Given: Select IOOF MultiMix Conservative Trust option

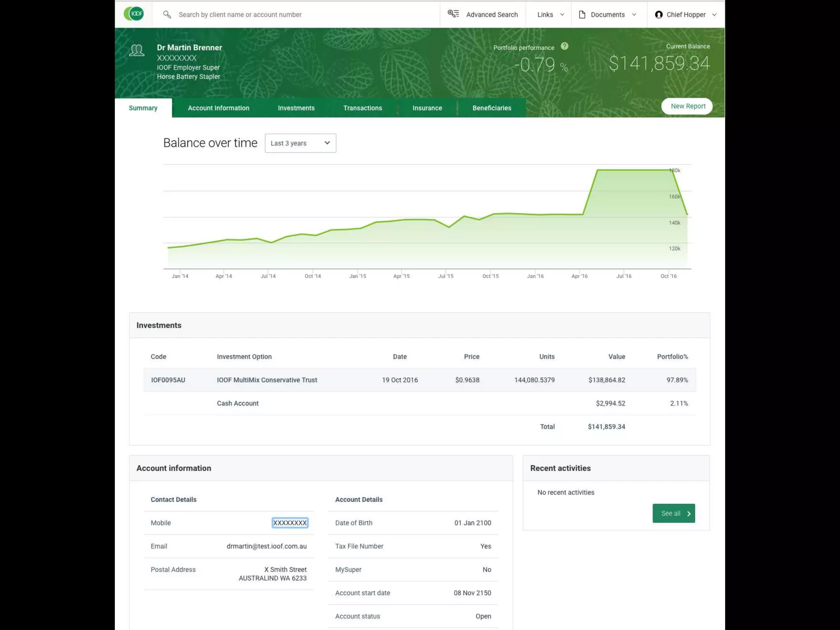Looking at the screenshot, I should (267, 380).
